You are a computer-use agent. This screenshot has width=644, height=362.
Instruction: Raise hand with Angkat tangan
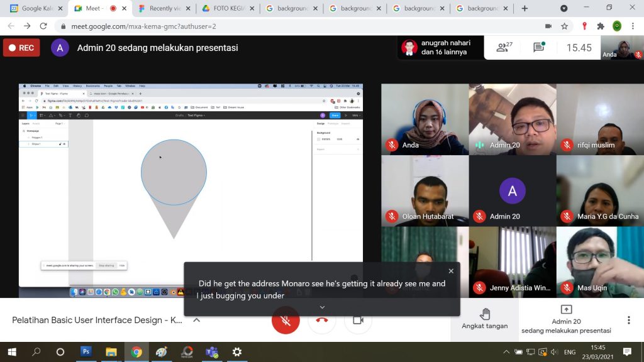[484, 319]
